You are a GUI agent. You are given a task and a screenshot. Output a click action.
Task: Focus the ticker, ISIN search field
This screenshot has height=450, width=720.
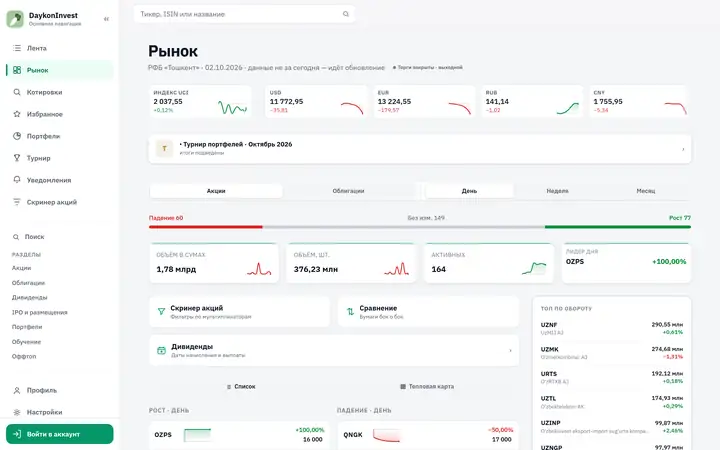click(x=244, y=14)
